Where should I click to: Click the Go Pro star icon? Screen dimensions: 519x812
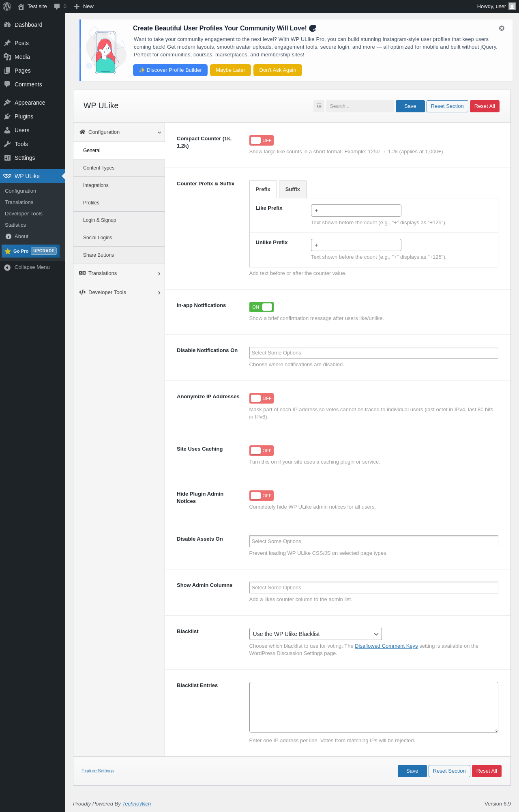[8, 251]
